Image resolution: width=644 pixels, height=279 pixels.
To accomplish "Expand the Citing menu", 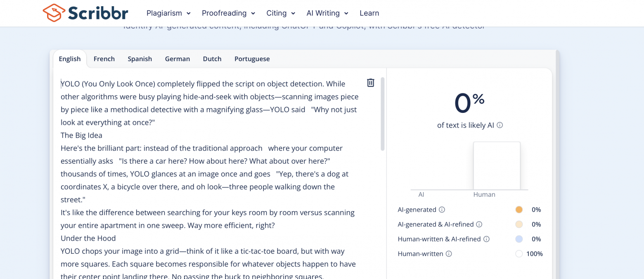I will tap(281, 13).
